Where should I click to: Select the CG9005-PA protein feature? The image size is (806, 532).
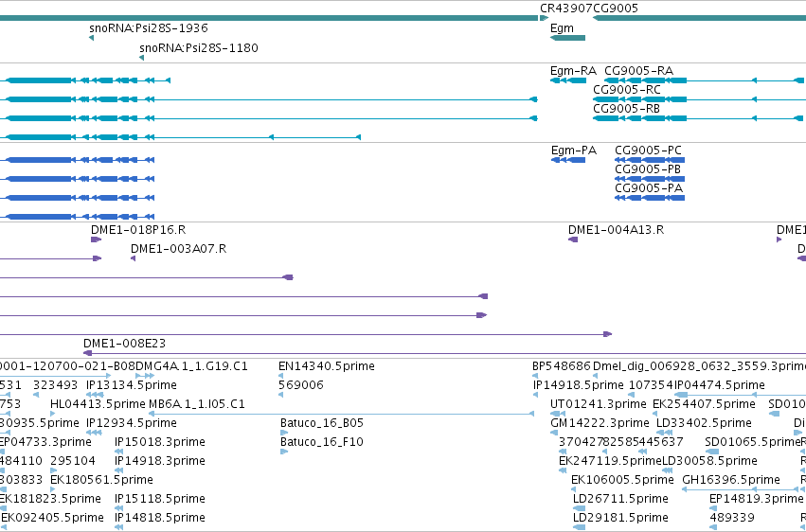(650, 198)
